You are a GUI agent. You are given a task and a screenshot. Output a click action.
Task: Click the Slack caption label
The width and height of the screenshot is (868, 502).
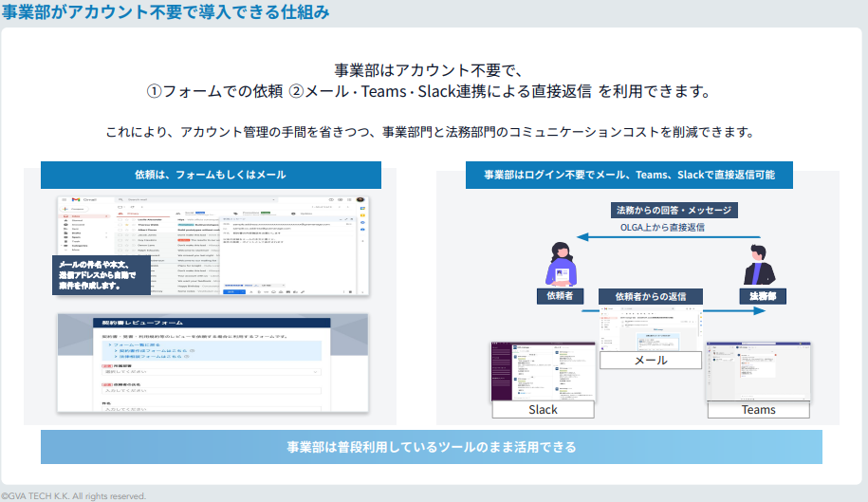coord(543,410)
